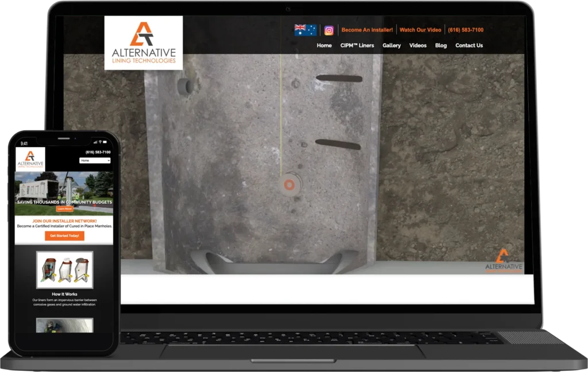This screenshot has width=588, height=372.
Task: Open the Home dropdown on the phone
Action: pyautogui.click(x=95, y=161)
